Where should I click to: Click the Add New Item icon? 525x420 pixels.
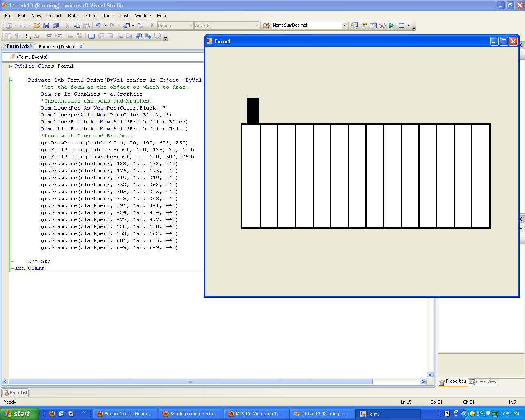click(23, 25)
